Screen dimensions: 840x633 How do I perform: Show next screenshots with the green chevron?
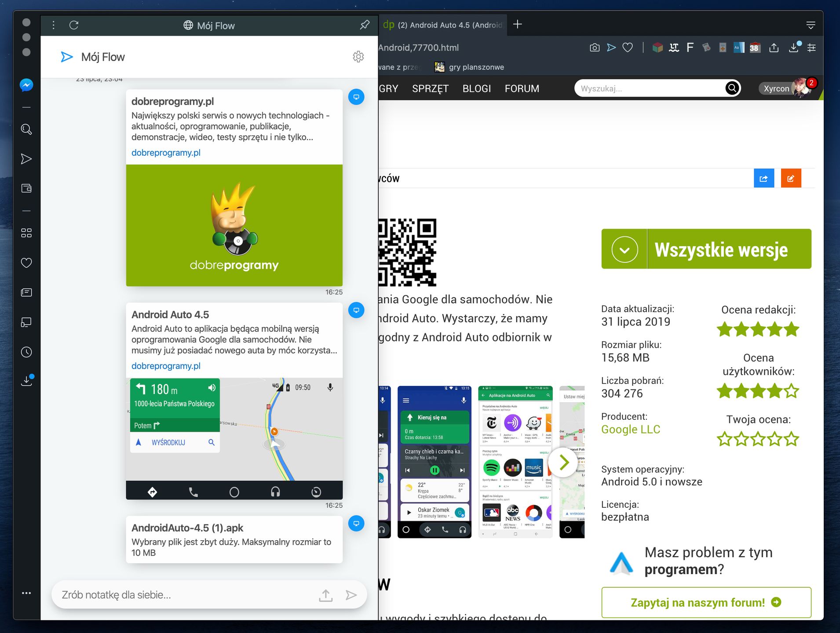pos(564,462)
